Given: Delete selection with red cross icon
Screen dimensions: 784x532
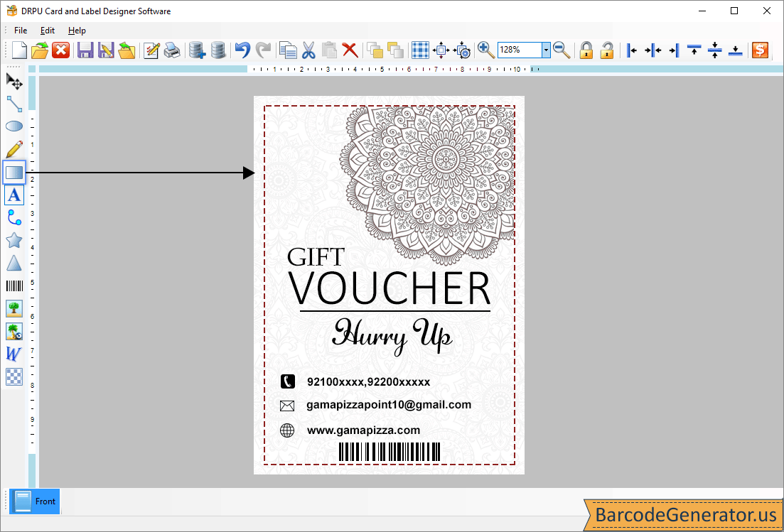Looking at the screenshot, I should (350, 50).
